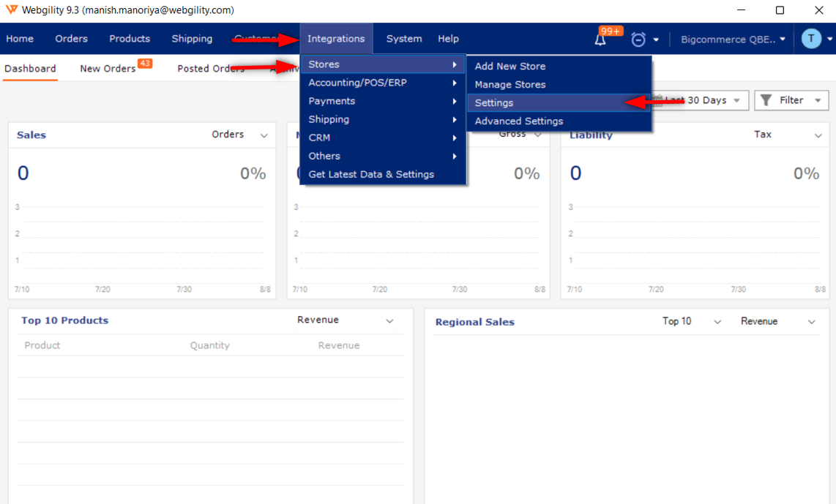Expand the user avatar dropdown arrow
This screenshot has height=504, width=836.
click(x=829, y=39)
